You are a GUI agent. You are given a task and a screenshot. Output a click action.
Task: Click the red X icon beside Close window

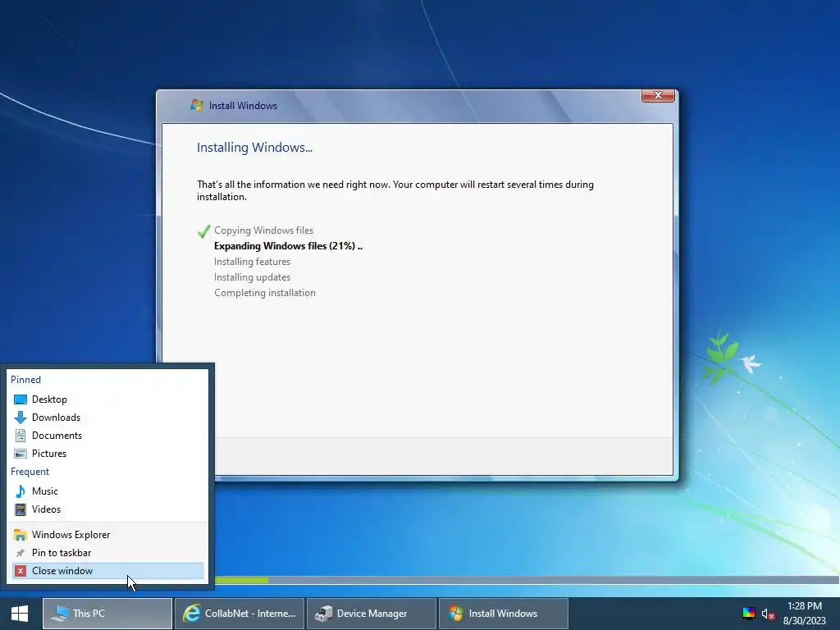(21, 571)
